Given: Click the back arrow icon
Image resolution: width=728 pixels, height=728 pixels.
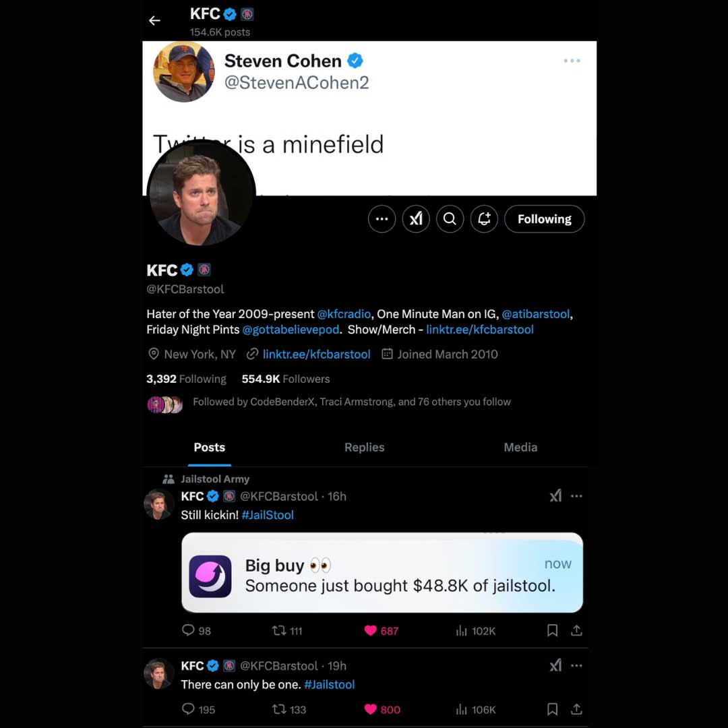Looking at the screenshot, I should [x=154, y=20].
